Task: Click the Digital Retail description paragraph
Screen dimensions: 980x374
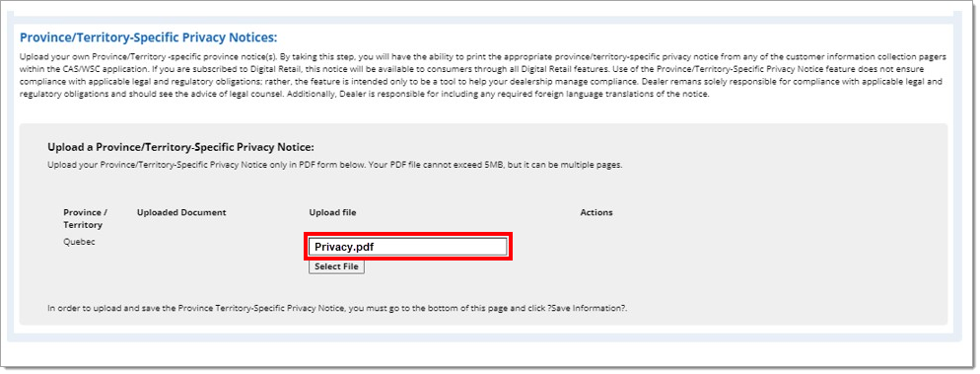Action: tap(482, 76)
